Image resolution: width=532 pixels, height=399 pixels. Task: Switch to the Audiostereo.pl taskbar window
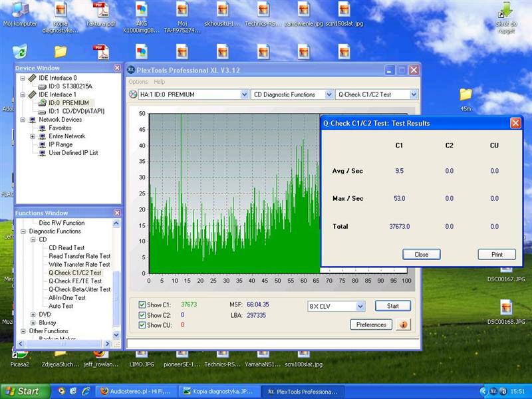click(136, 392)
